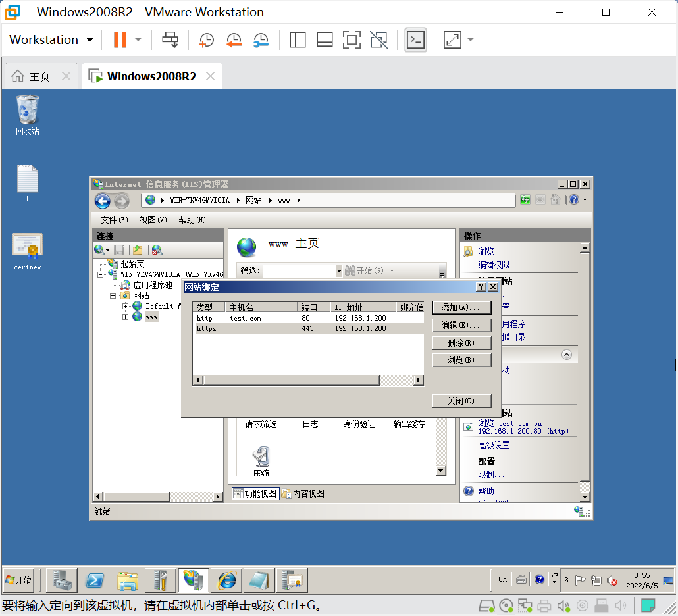Switch to the 主页 tab
Screen dimensions: 678x616
click(39, 76)
